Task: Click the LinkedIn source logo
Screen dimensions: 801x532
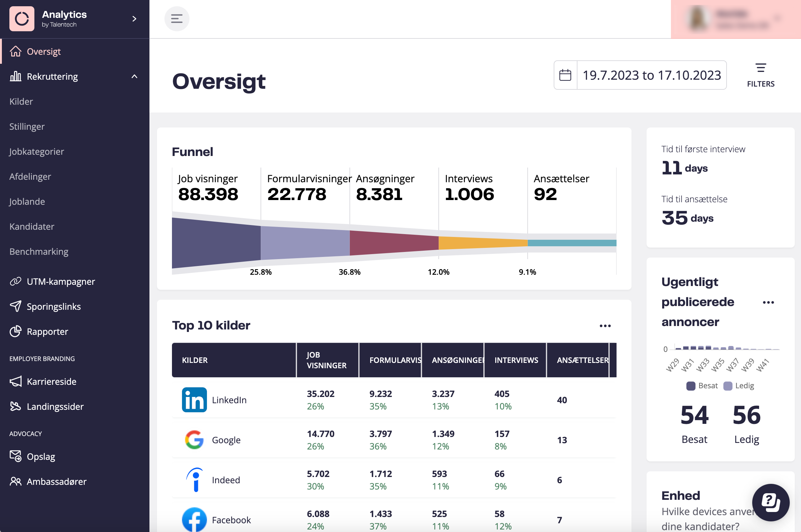Action: coord(194,400)
